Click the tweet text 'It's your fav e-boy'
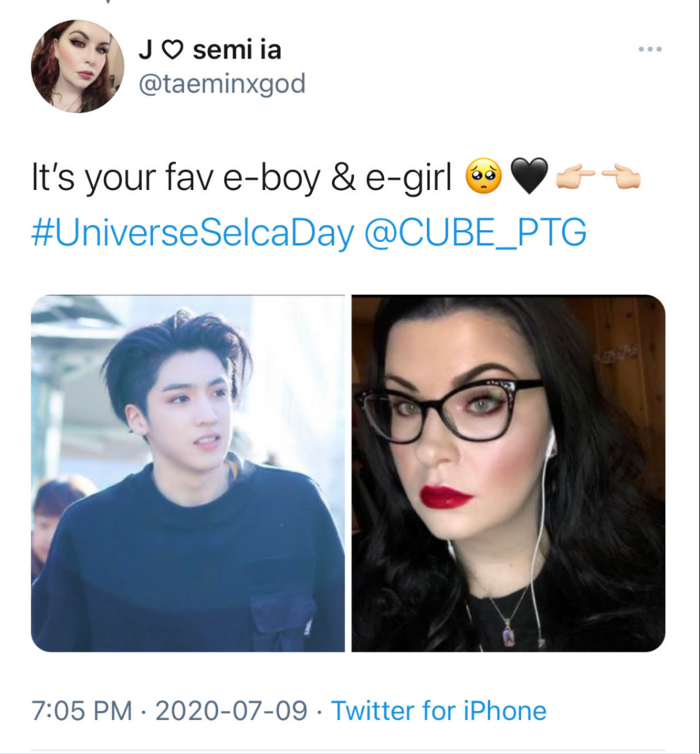 (176, 177)
